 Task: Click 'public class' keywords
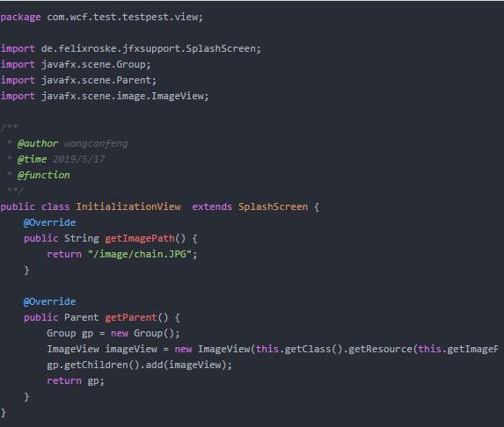coord(35,206)
